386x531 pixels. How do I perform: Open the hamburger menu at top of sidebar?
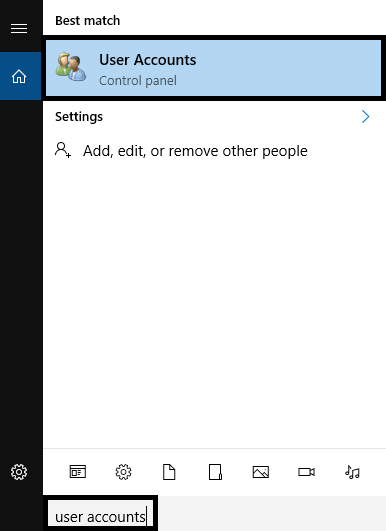[x=19, y=28]
